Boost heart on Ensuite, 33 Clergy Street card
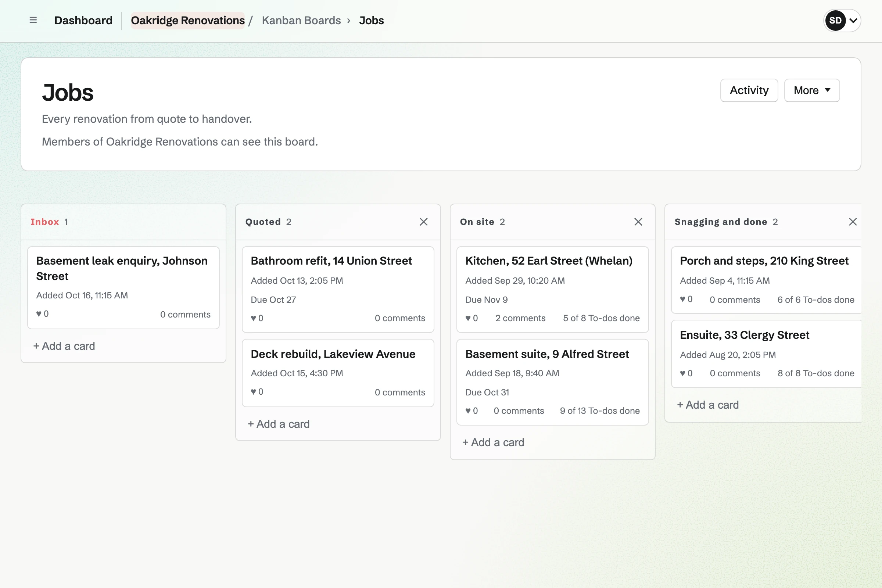 click(686, 373)
